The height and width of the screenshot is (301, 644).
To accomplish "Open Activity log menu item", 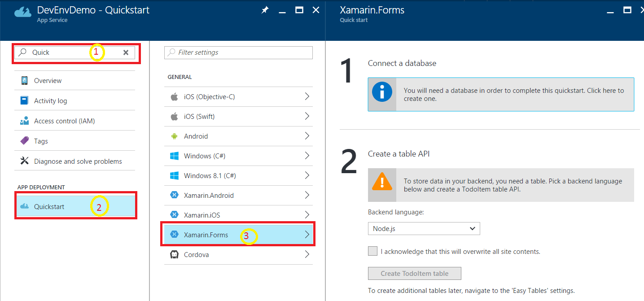I will click(75, 100).
